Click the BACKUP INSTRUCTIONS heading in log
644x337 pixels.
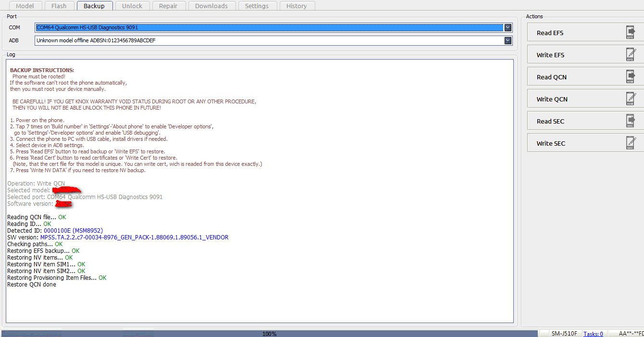42,70
